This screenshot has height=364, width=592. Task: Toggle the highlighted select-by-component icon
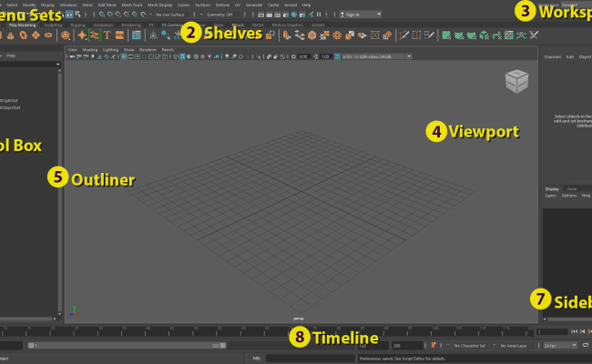(69, 15)
